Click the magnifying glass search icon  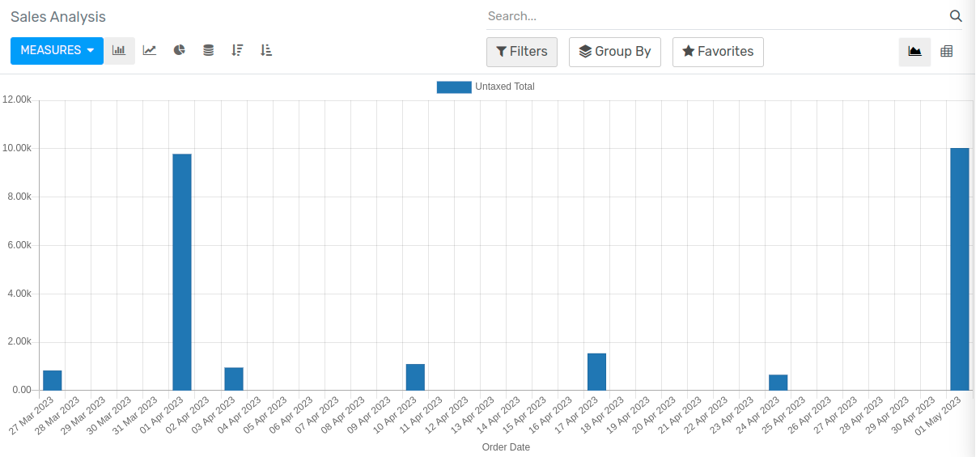956,16
